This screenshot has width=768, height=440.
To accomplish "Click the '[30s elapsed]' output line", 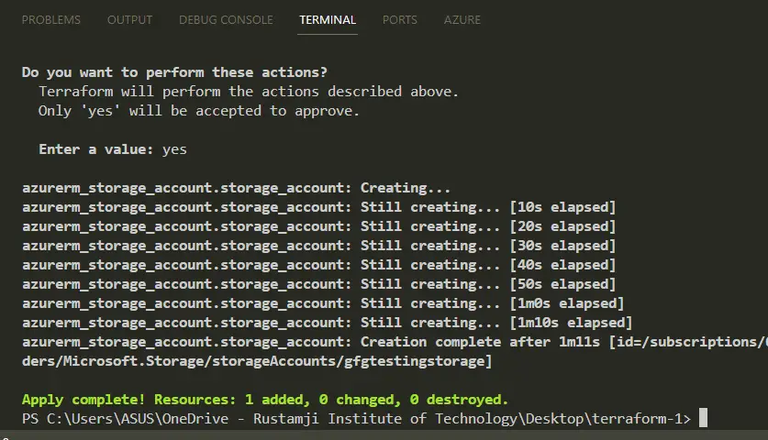I will pos(319,245).
